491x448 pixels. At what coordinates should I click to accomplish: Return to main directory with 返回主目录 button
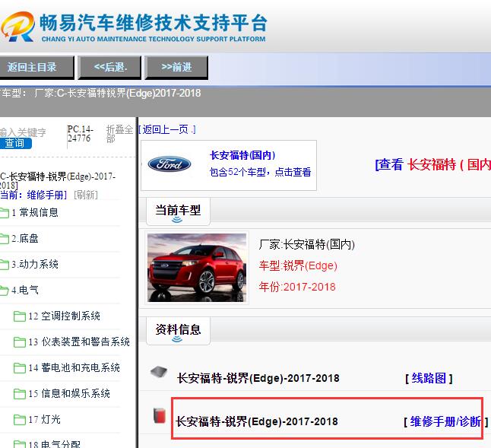coord(36,68)
